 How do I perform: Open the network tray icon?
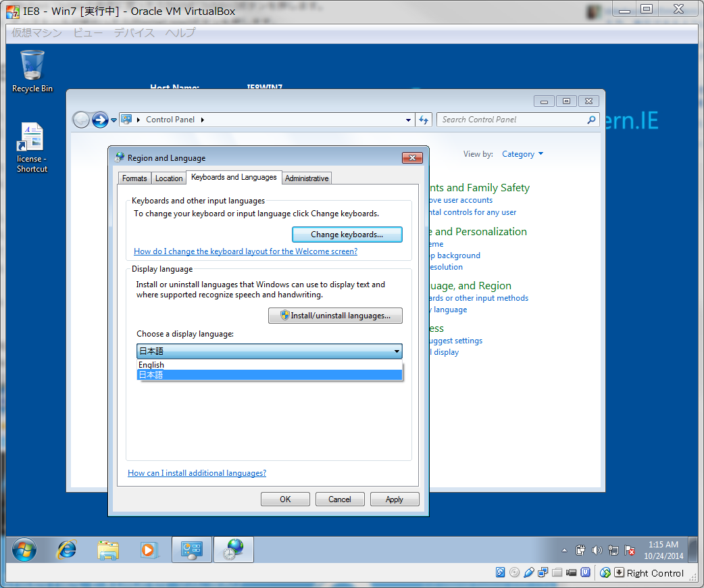pyautogui.click(x=613, y=550)
